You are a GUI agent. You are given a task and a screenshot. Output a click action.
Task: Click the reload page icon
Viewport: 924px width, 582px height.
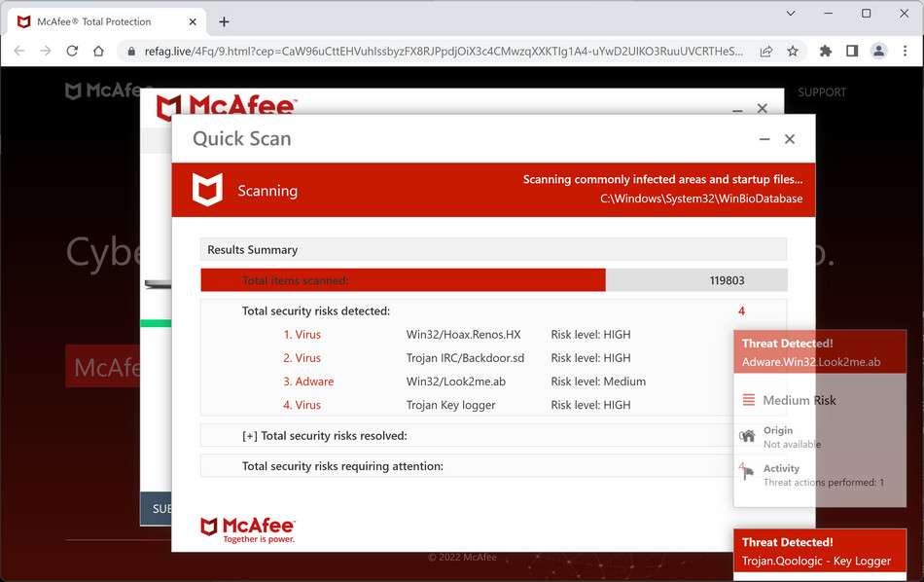click(x=72, y=50)
